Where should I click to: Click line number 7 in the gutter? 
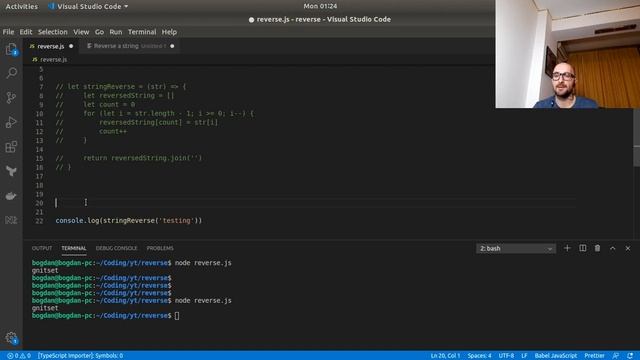41,87
